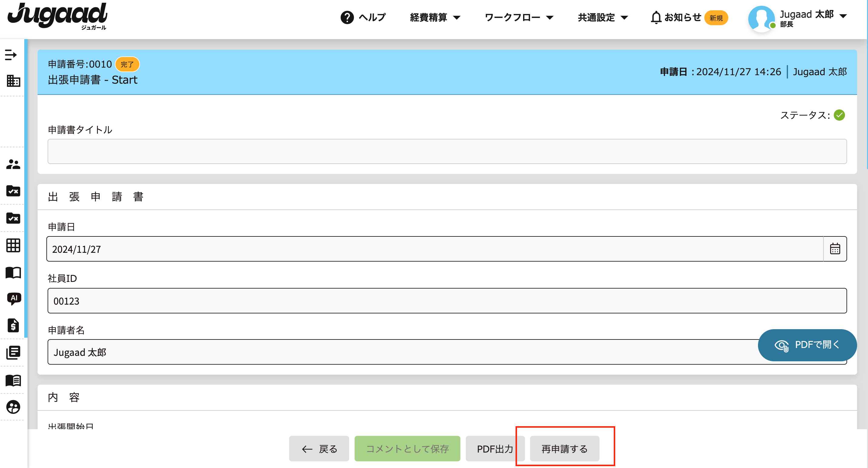Expand the ワークフロー dropdown menu
Image resolution: width=868 pixels, height=468 pixels.
coord(519,18)
